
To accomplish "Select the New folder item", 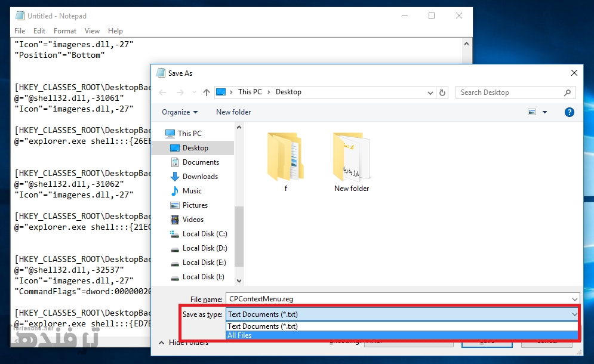I will (x=352, y=162).
